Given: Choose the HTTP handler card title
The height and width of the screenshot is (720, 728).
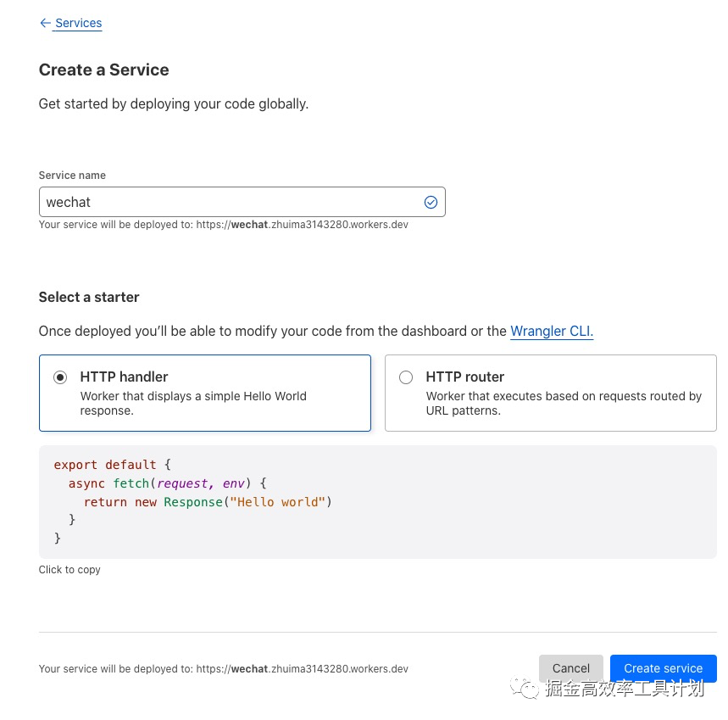Looking at the screenshot, I should (x=124, y=377).
